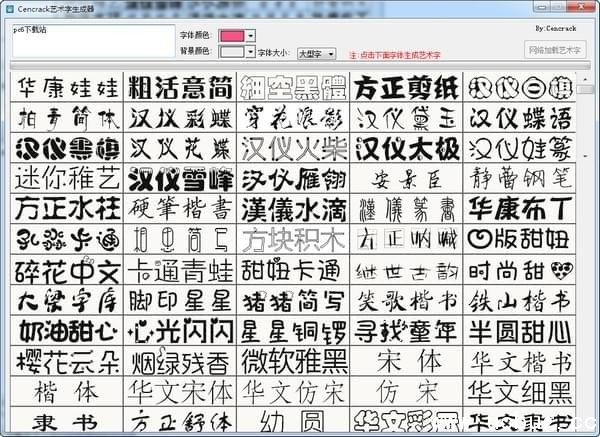The image size is (600, 437).
Task: Click the Cencrack app icon in title bar
Action: point(11,9)
